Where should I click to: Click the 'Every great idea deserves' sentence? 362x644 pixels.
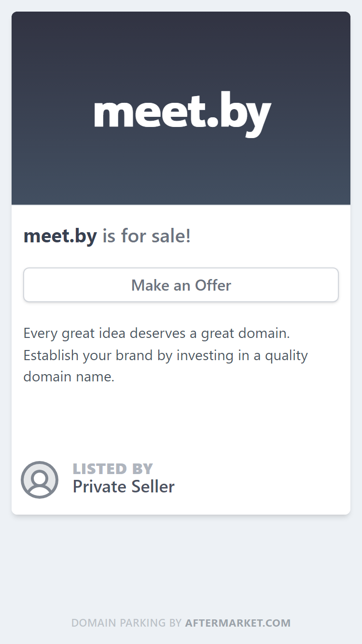pos(156,334)
